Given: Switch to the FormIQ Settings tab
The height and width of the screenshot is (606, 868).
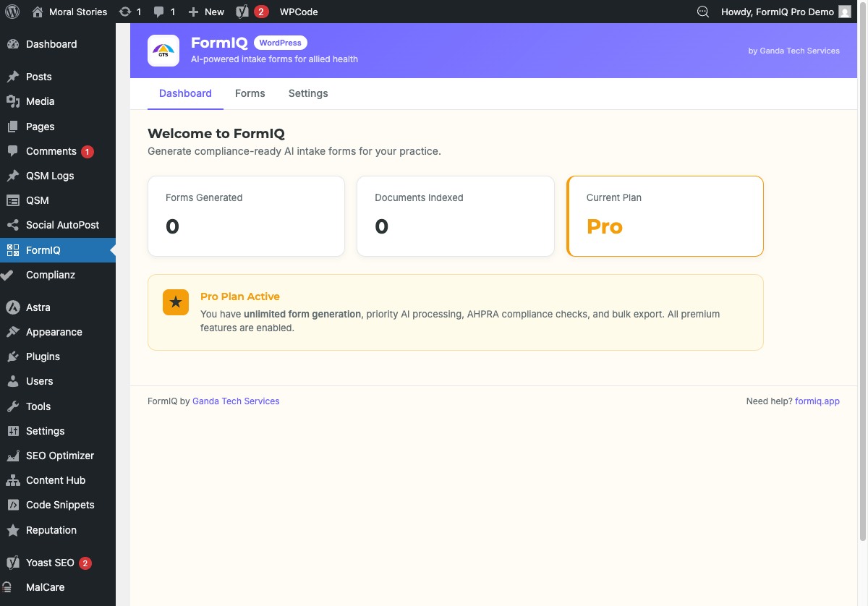Looking at the screenshot, I should point(308,93).
